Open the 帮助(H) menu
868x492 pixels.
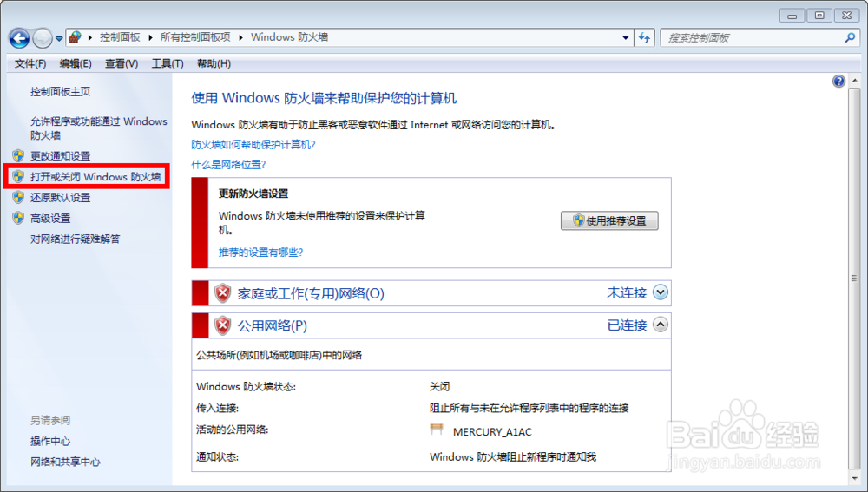tap(214, 63)
